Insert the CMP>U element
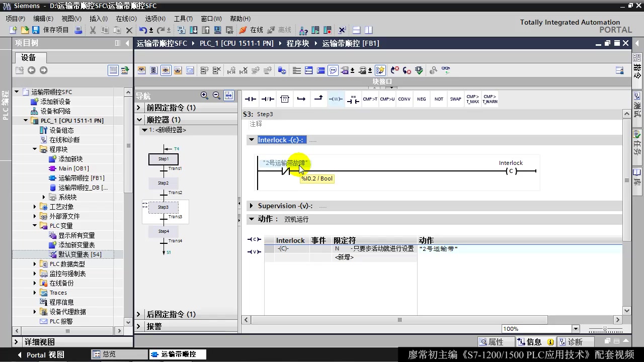Viewport: 644px width, 362px height. click(x=387, y=99)
